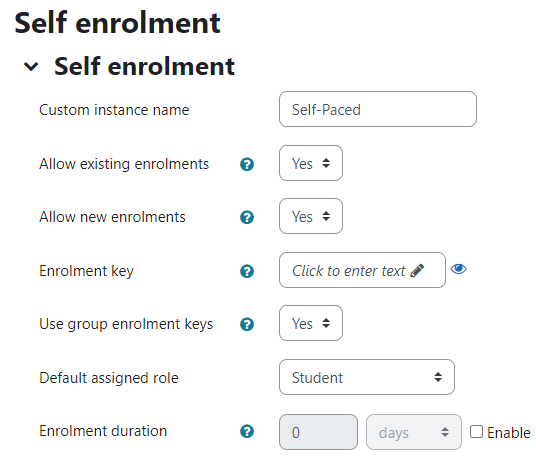This screenshot has width=536, height=460.
Task: Click the Self enrolment section heading
Action: 144,66
